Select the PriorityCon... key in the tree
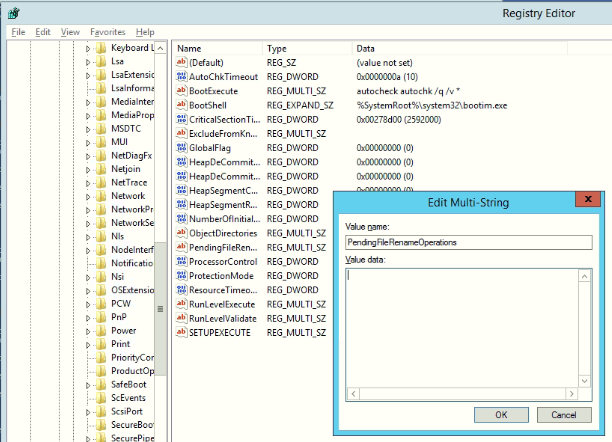The height and width of the screenshot is (442, 612). tap(132, 358)
